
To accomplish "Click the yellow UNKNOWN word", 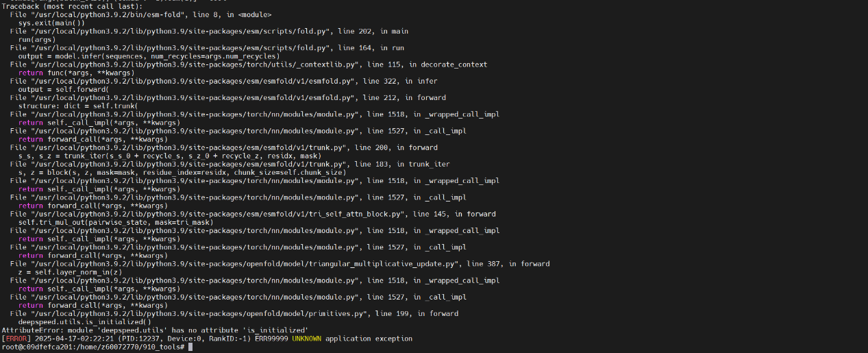I will click(x=306, y=339).
